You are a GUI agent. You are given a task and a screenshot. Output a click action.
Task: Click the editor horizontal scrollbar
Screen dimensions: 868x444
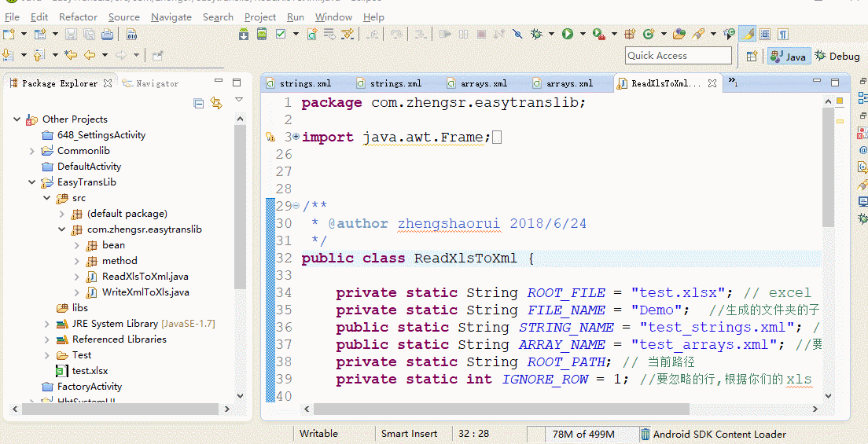click(501, 409)
